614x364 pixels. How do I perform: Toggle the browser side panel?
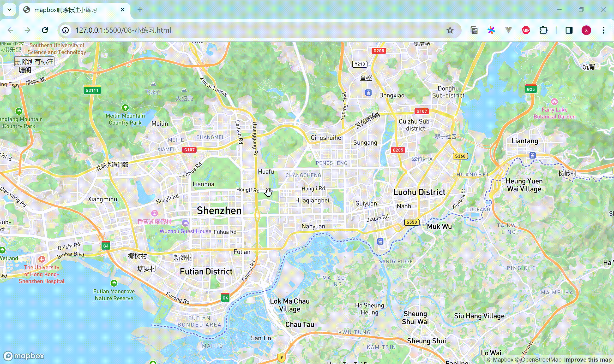pyautogui.click(x=569, y=30)
